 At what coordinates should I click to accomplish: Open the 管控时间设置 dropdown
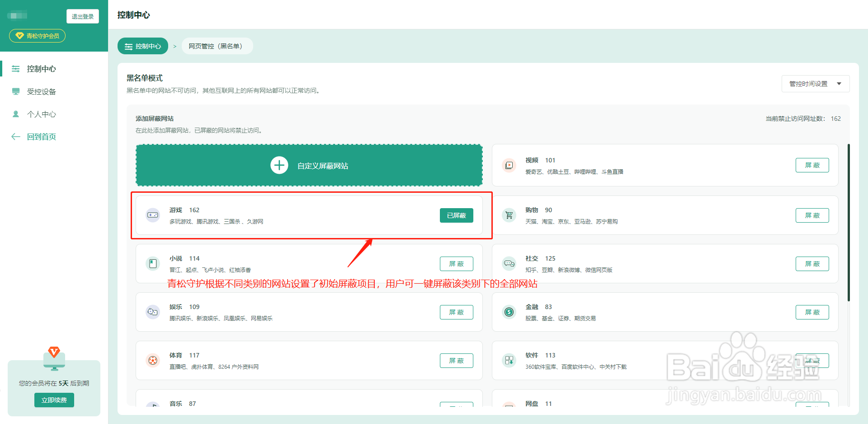point(816,84)
